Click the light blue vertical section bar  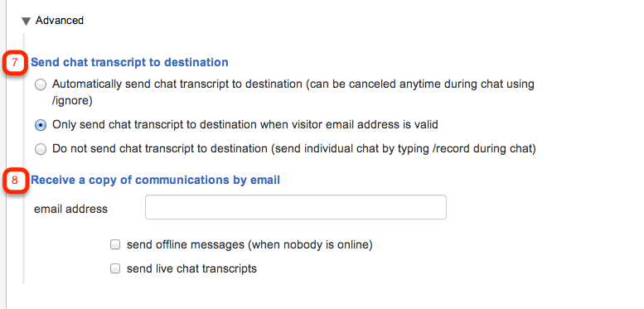23,158
